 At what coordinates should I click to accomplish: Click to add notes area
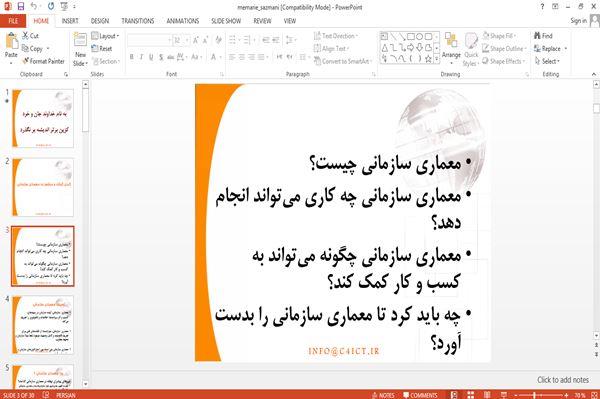(562, 380)
